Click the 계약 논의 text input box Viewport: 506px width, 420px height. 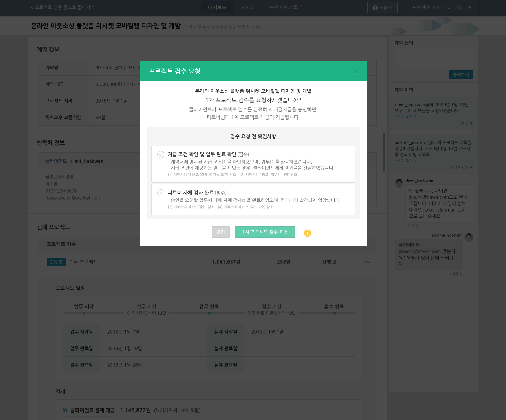433,57
